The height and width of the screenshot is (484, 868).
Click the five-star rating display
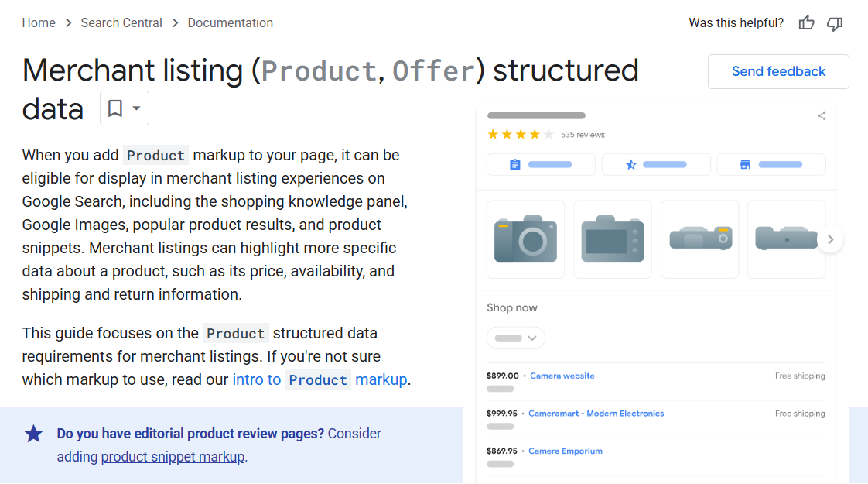coord(520,135)
